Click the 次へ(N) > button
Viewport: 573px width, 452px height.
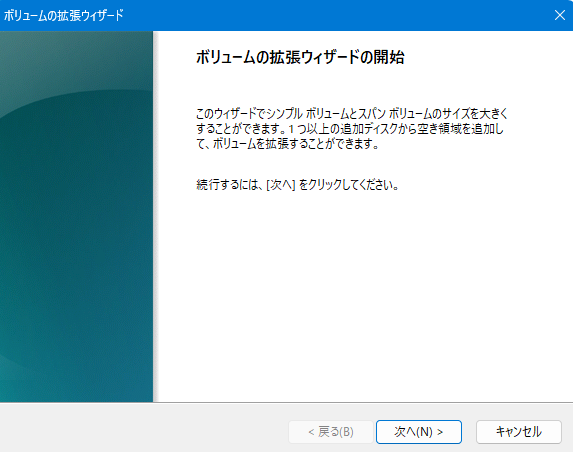click(419, 432)
